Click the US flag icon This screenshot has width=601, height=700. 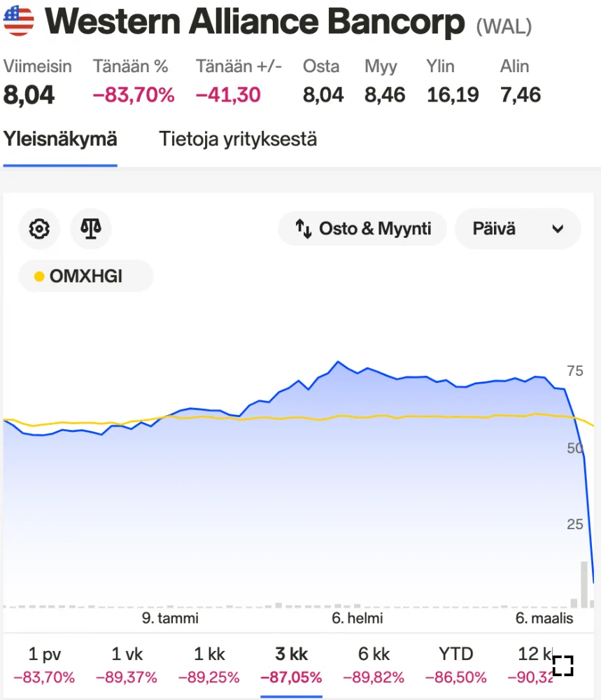pos(19,22)
